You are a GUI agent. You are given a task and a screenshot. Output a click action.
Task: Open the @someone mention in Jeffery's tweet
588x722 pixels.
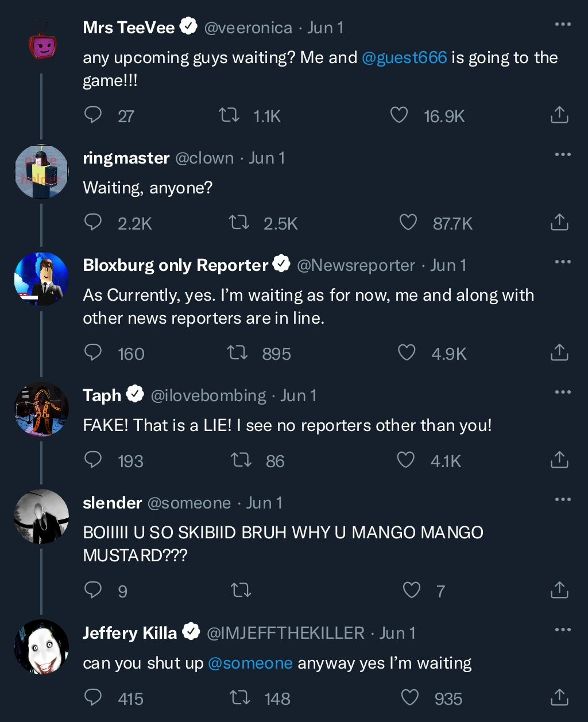(250, 663)
